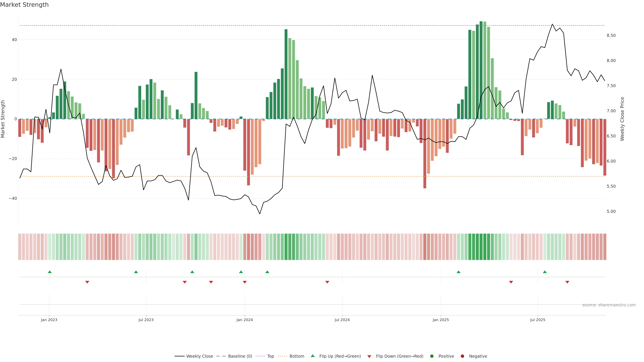Click the Jul 2025 x-axis label
This screenshot has height=362, width=644.
coord(538,320)
